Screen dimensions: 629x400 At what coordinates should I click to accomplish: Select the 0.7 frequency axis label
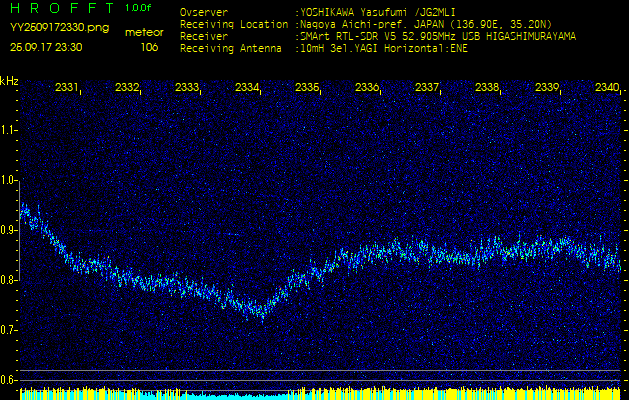[9, 329]
